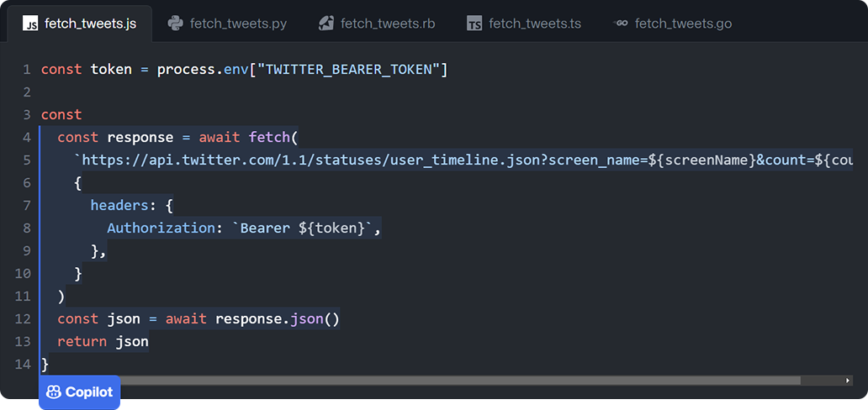Click the word process in line 1

click(x=186, y=70)
